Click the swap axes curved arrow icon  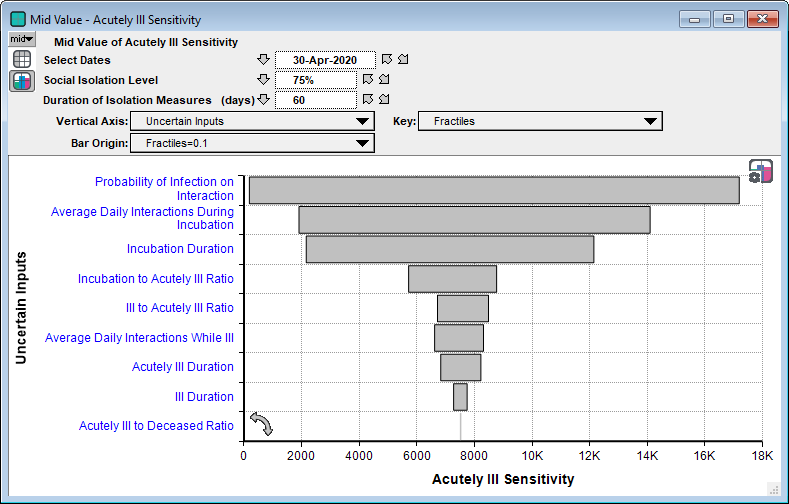click(262, 424)
